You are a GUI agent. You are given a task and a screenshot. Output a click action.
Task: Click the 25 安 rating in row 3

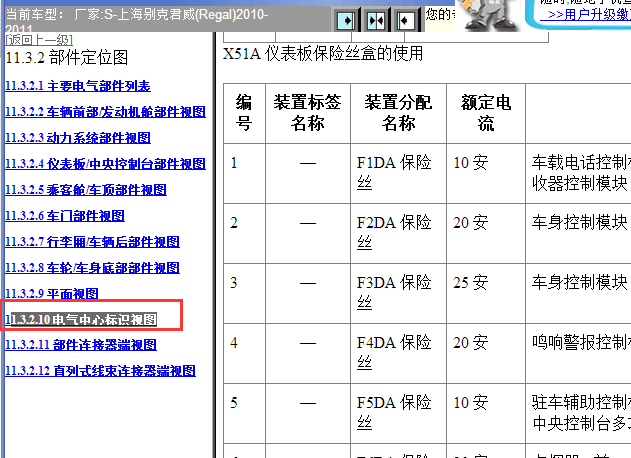click(x=470, y=283)
